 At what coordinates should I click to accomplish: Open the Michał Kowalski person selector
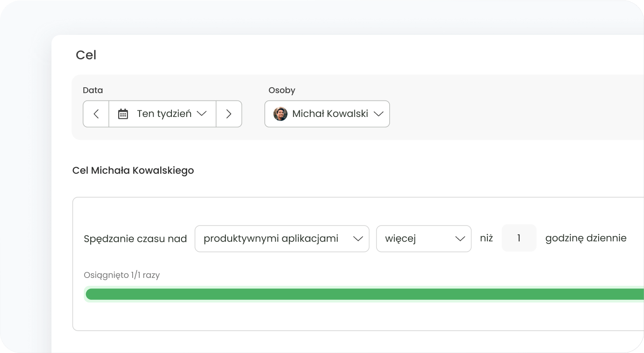click(x=329, y=114)
